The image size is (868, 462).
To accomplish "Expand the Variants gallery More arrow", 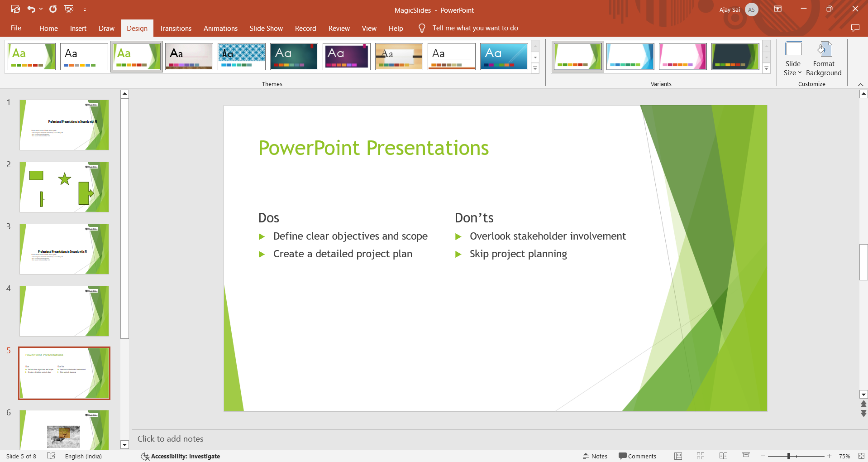I will (766, 69).
